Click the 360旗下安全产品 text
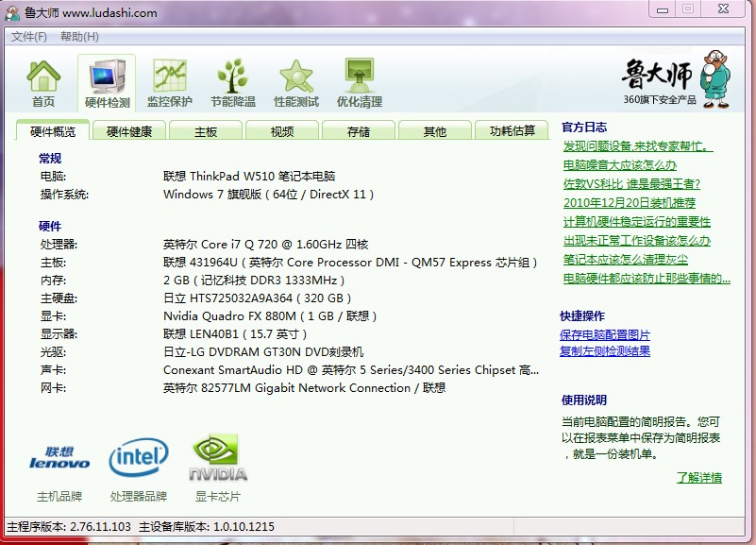The image size is (756, 545). coord(660,100)
